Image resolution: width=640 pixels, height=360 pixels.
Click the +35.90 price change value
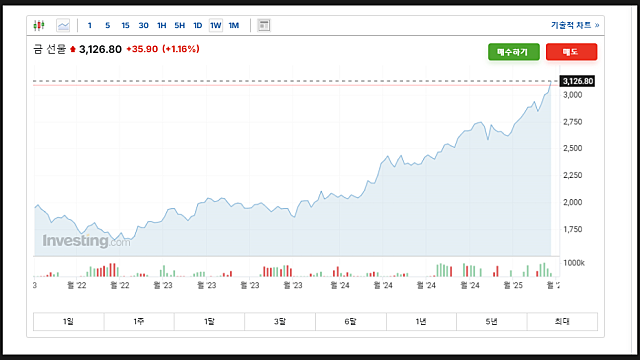142,49
